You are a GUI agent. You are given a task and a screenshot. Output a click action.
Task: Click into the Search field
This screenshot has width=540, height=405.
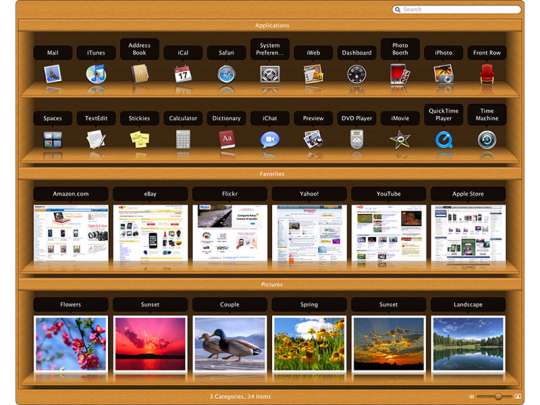[456, 10]
